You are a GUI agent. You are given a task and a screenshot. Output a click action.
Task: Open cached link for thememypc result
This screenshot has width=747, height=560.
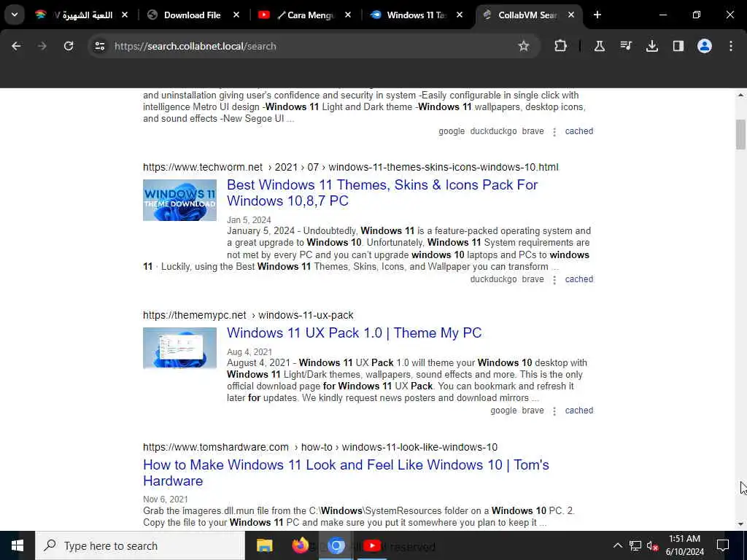click(578, 411)
